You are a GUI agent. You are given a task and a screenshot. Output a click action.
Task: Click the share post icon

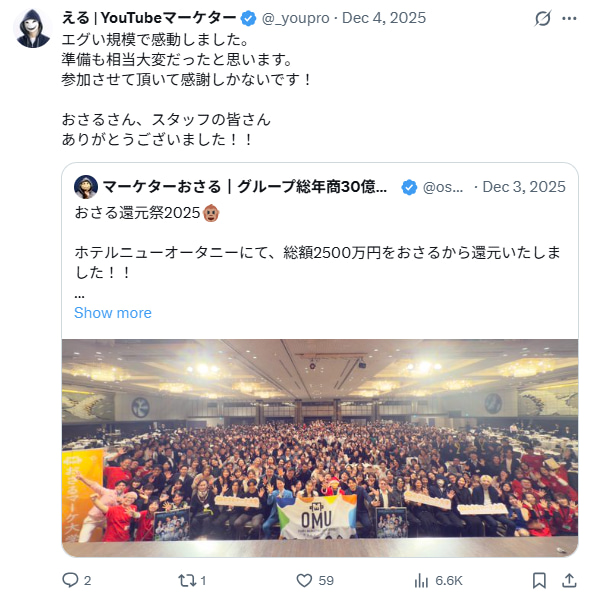coord(569,580)
